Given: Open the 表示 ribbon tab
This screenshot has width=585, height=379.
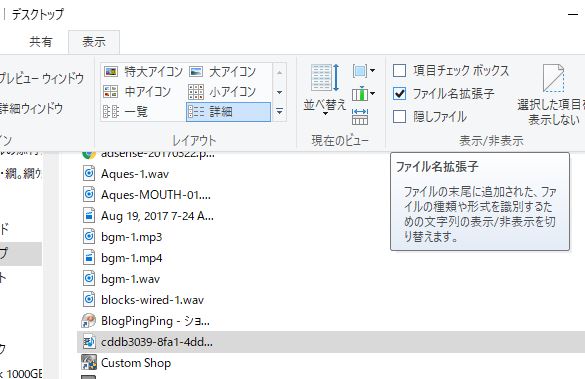Looking at the screenshot, I should (94, 42).
